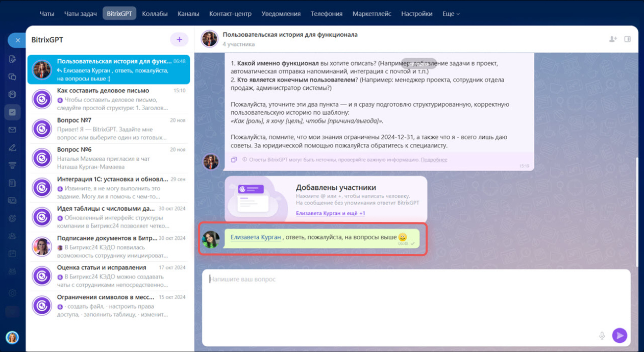Click the mail envelope icon in left sidebar
The width and height of the screenshot is (644, 352).
12,130
